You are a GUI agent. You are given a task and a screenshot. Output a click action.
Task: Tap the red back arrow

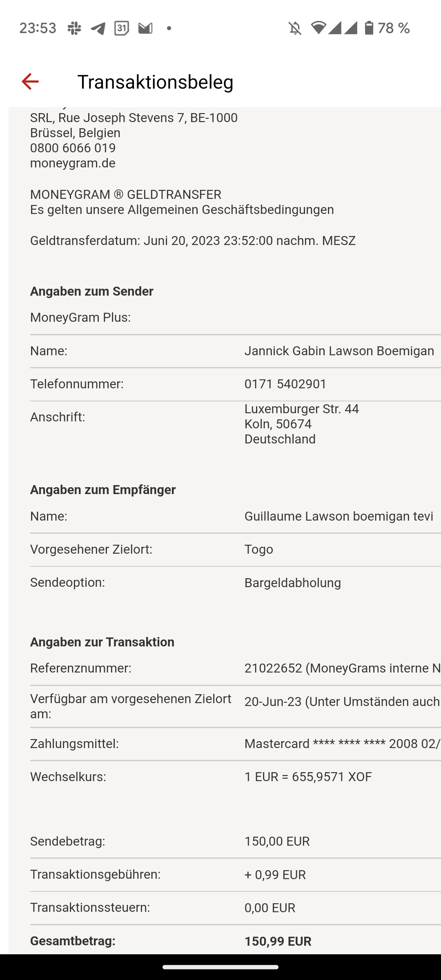click(30, 81)
